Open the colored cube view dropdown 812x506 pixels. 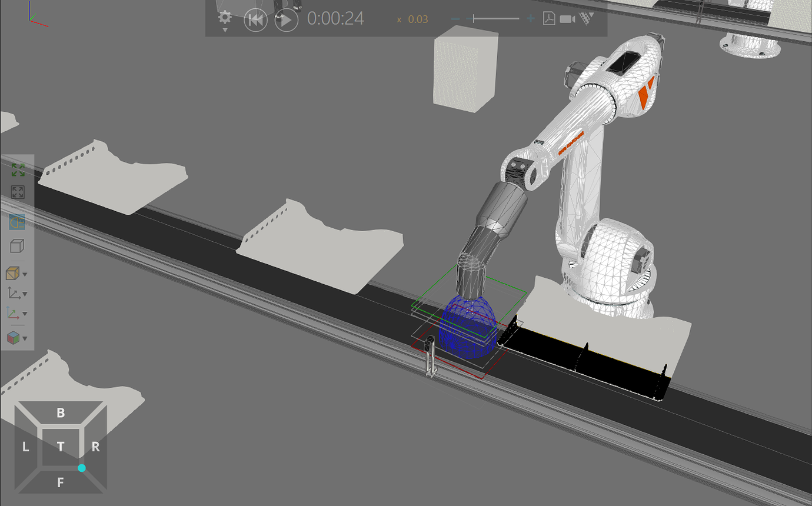(25, 338)
